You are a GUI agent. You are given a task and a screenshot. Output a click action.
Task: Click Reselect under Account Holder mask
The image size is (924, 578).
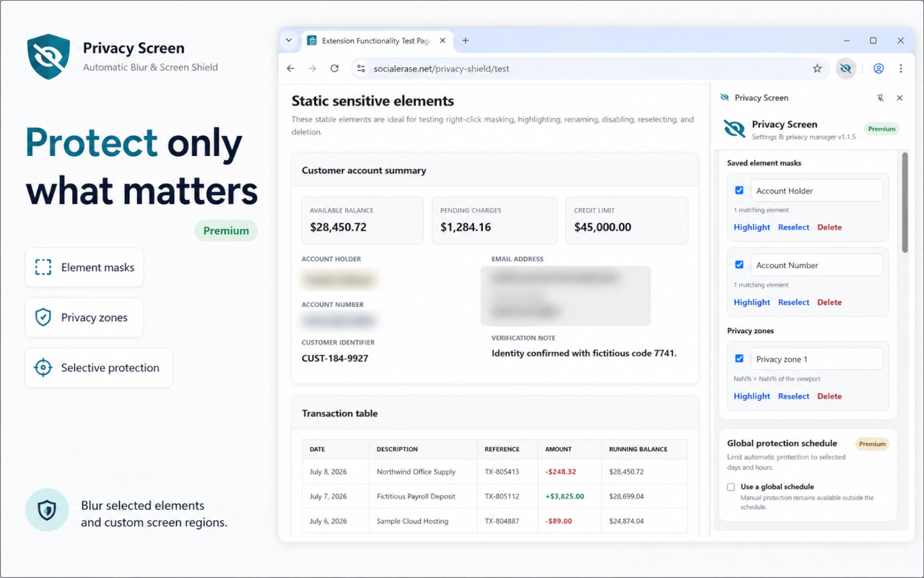click(794, 227)
